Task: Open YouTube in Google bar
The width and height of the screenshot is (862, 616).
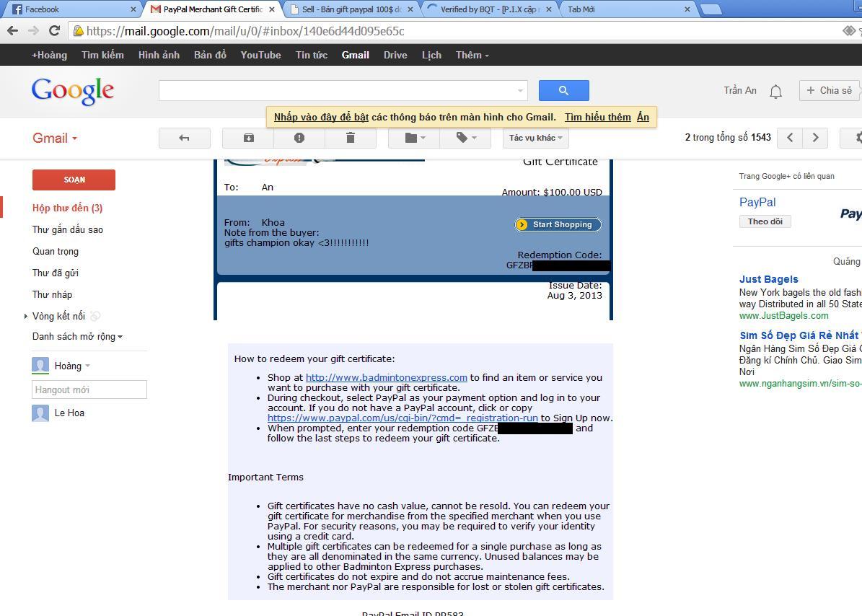Action: 260,55
